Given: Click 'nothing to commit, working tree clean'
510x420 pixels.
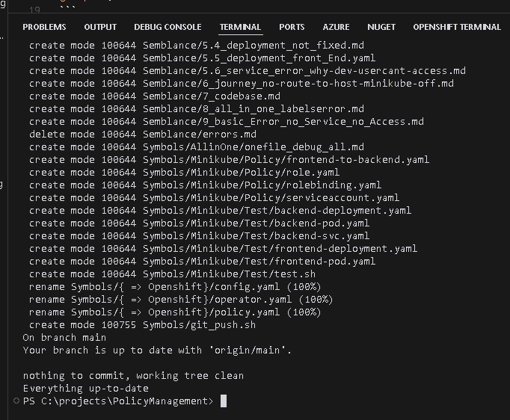Looking at the screenshot, I should (x=133, y=375).
